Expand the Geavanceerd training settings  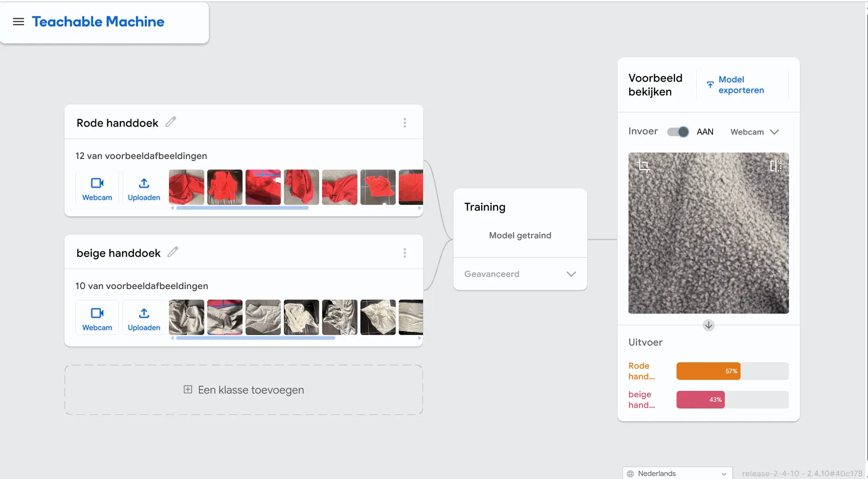click(x=520, y=274)
